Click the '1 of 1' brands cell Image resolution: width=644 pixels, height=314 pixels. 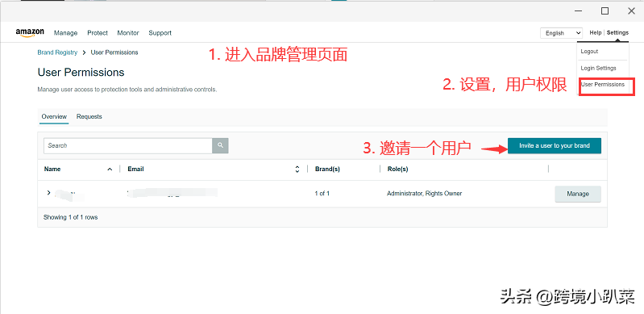pyautogui.click(x=322, y=194)
